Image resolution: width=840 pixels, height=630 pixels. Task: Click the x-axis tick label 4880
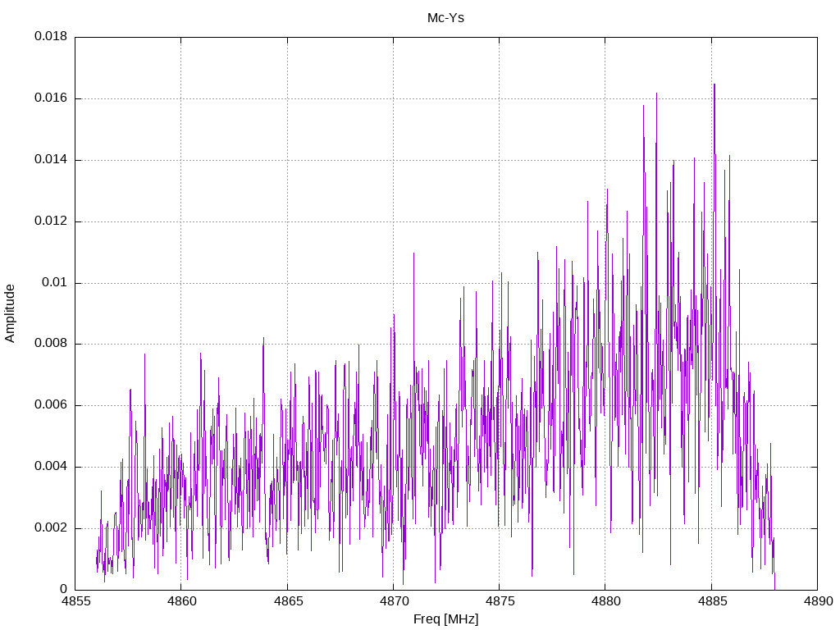[606, 601]
